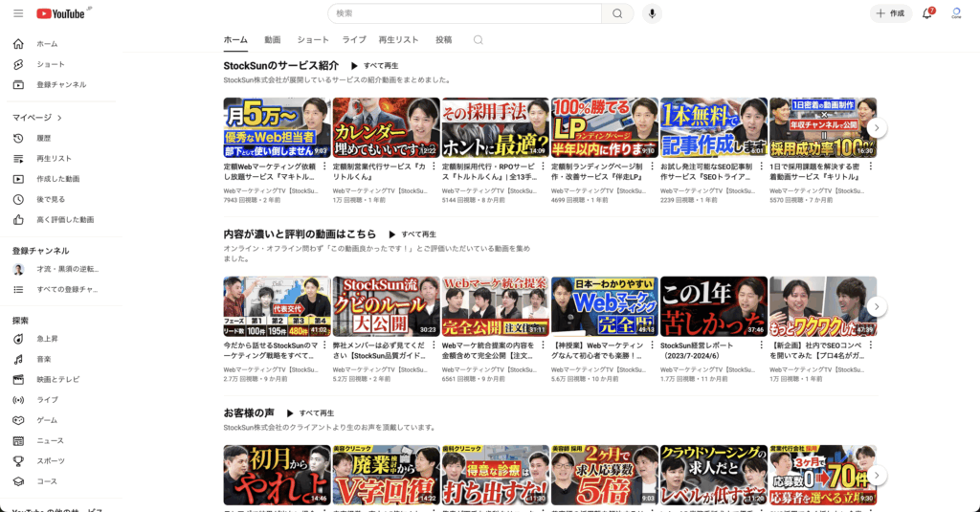The width and height of the screenshot is (980, 512).
Task: Open more options for お試し発注可能なSEO記事 video
Action: 761,167
